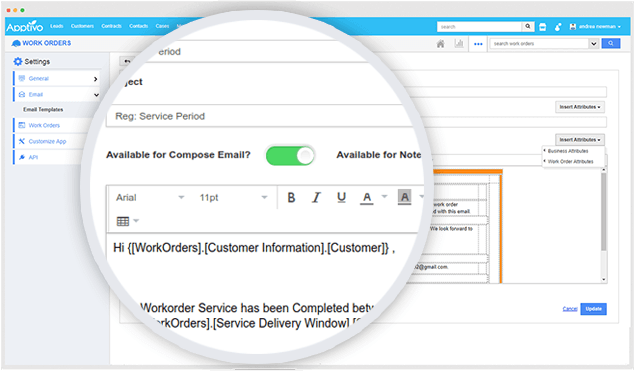The height and width of the screenshot is (371, 635).
Task: Choose Business Attributes from the menu
Action: (x=568, y=151)
